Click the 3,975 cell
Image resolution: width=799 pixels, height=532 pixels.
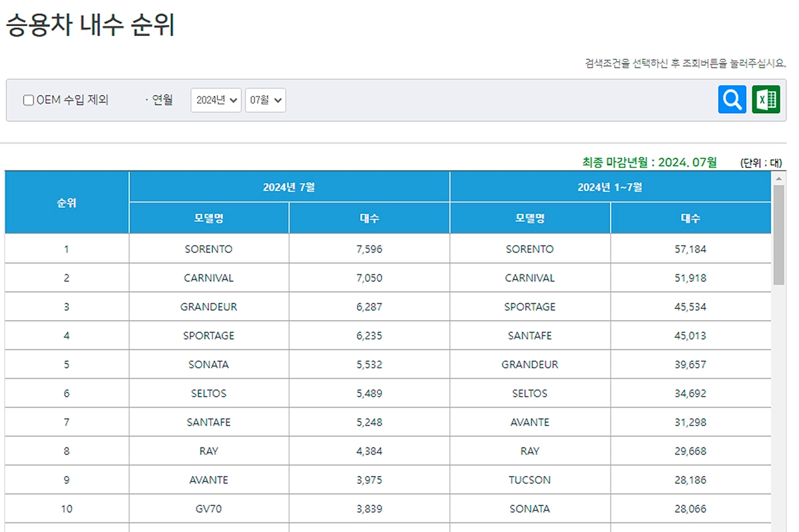point(370,479)
